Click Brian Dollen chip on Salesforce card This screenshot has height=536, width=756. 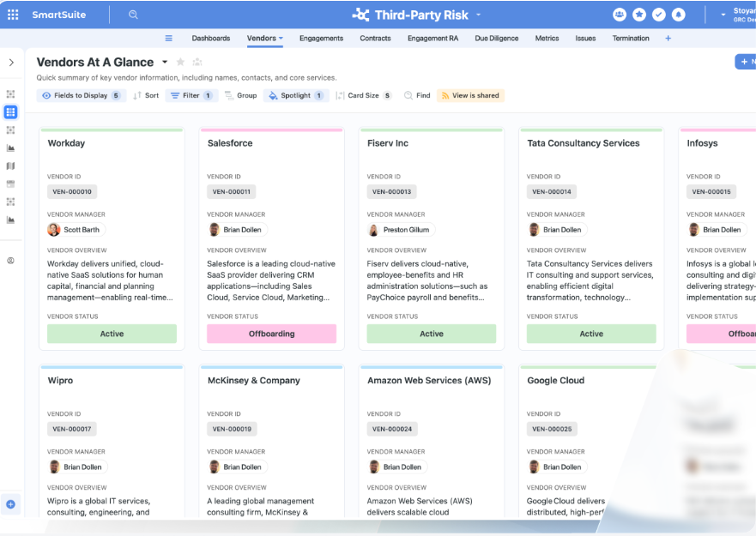tap(237, 230)
